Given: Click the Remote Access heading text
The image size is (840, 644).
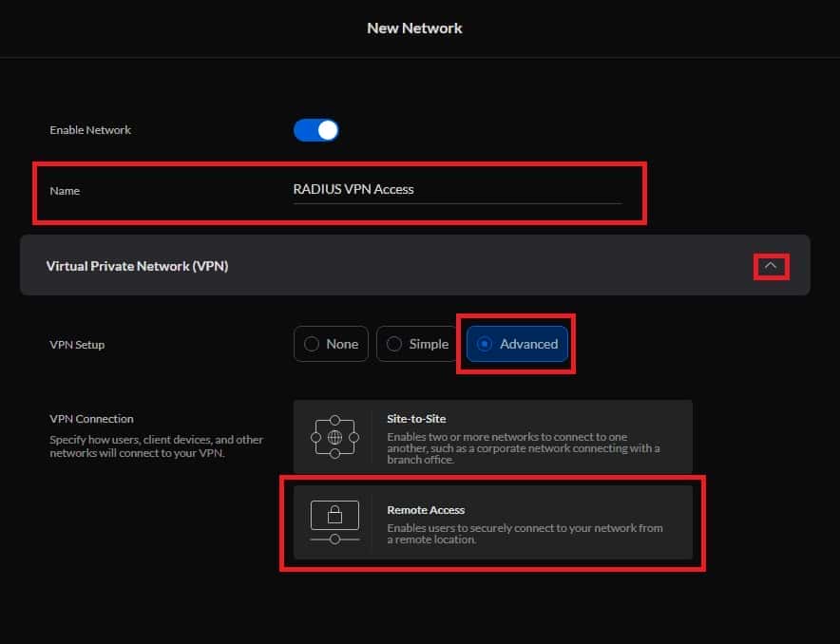Looking at the screenshot, I should pyautogui.click(x=426, y=510).
